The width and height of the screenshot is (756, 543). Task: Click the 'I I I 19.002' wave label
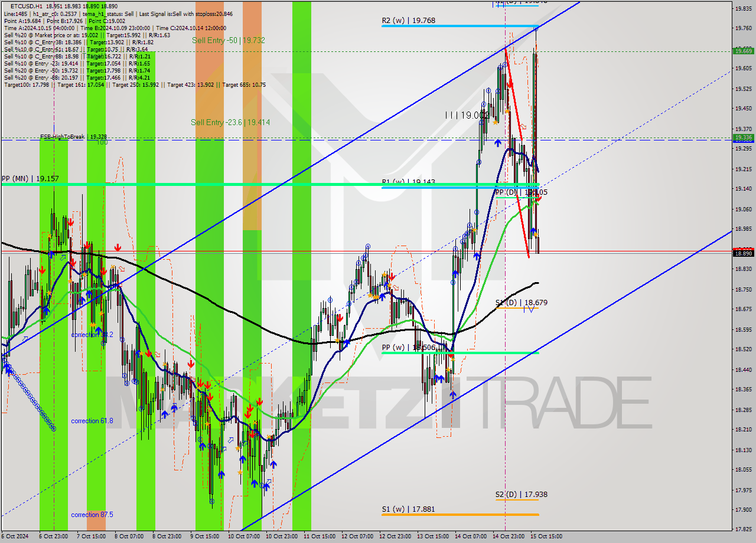(x=468, y=116)
